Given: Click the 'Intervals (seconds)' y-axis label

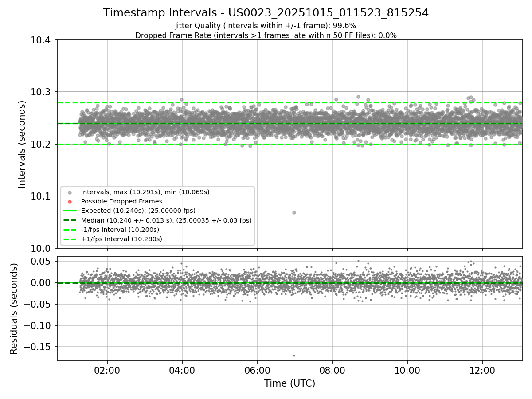Looking at the screenshot, I should [22, 144].
